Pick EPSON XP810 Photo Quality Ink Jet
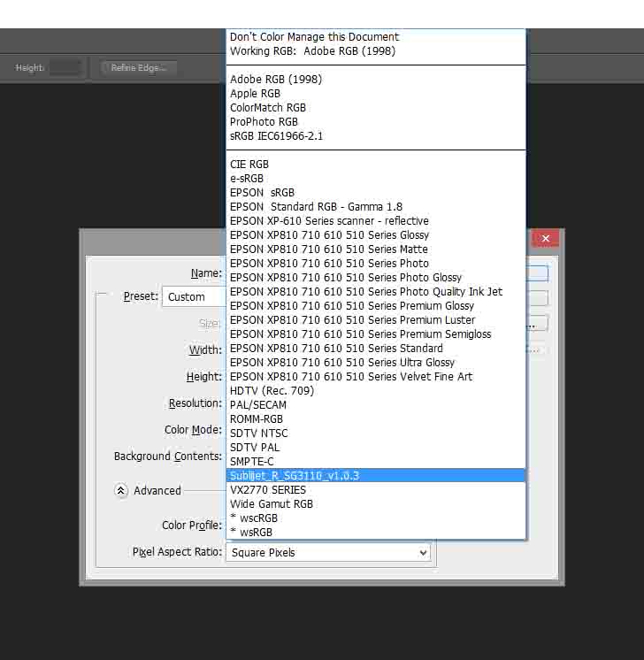 click(376, 292)
